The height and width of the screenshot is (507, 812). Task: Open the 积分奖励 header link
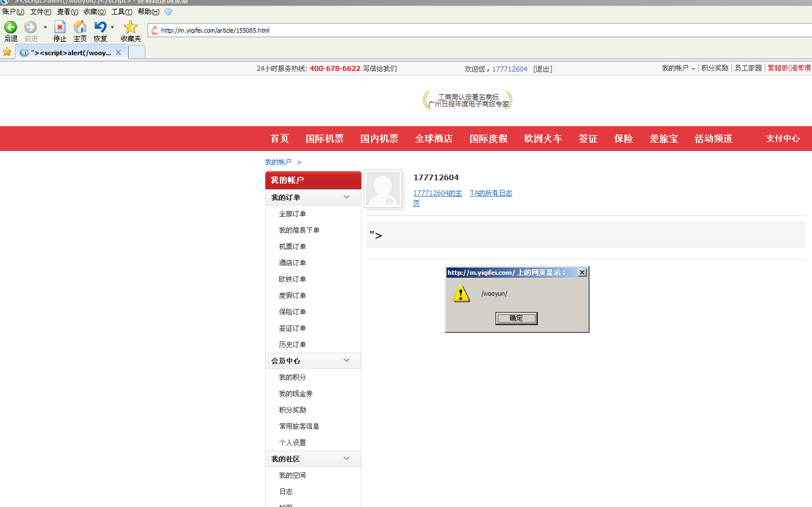coord(715,68)
